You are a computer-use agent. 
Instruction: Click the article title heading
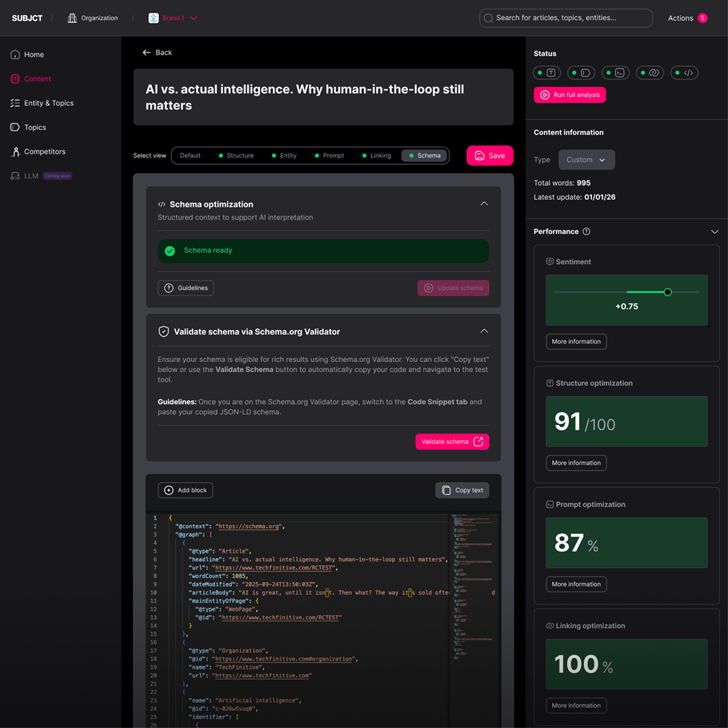tap(305, 97)
